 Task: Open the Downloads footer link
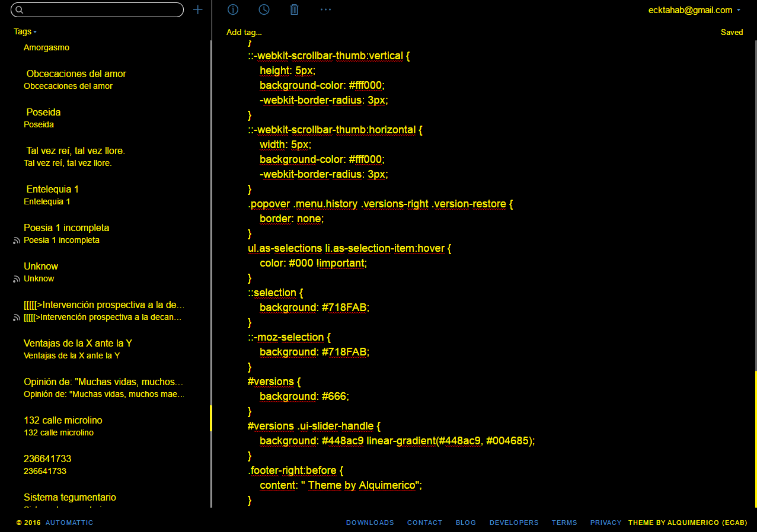point(370,523)
